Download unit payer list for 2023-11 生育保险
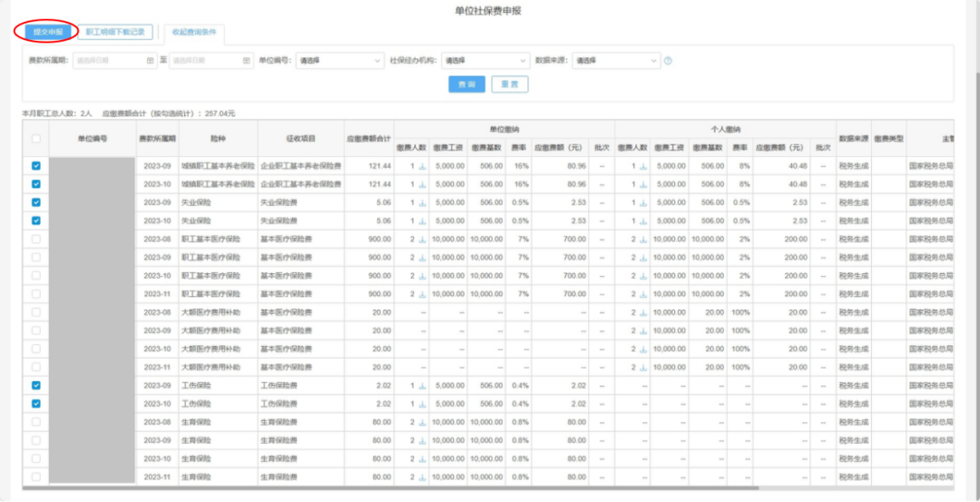 [x=422, y=477]
